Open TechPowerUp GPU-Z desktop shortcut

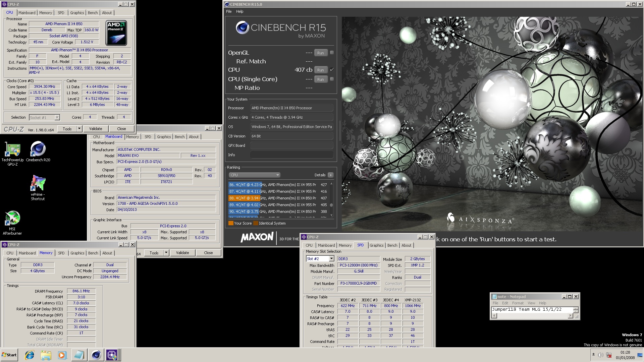point(12,154)
